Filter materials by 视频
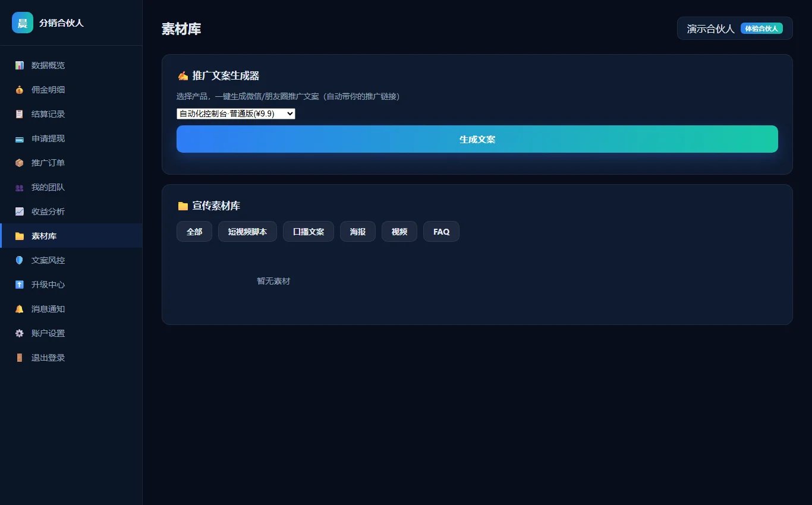The image size is (812, 505). pyautogui.click(x=399, y=232)
